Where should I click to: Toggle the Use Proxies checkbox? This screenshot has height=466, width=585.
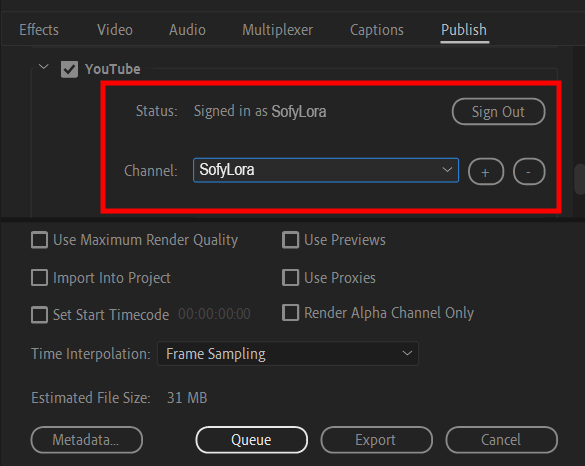point(290,278)
